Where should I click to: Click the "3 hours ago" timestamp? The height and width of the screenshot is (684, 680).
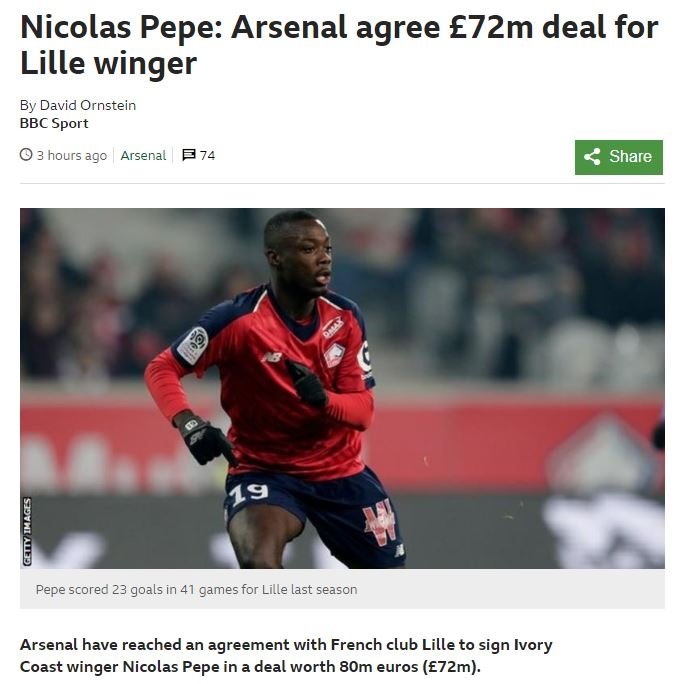click(72, 155)
